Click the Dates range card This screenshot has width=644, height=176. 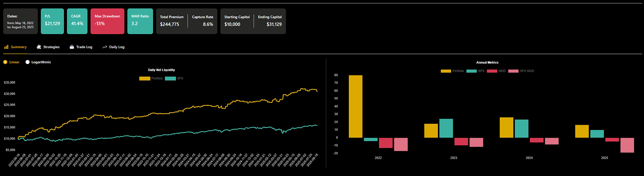(x=20, y=21)
